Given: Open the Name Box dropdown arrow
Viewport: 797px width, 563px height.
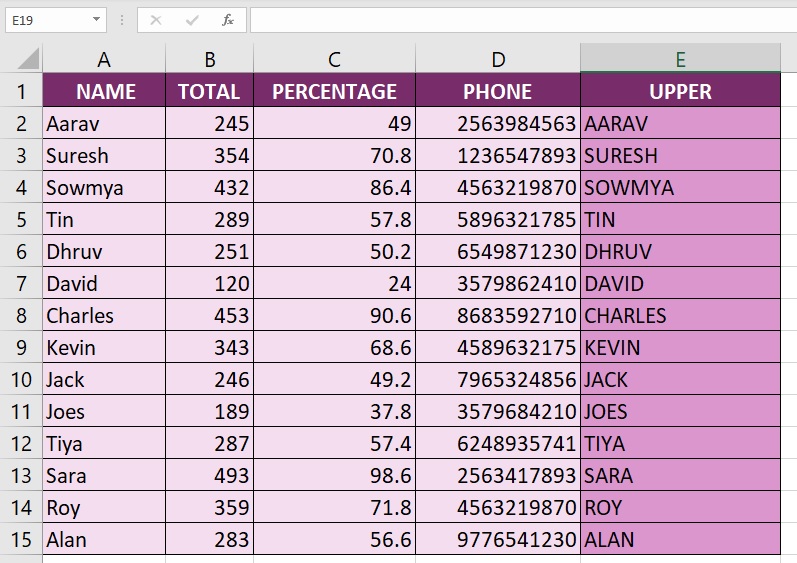Looking at the screenshot, I should (x=96, y=20).
